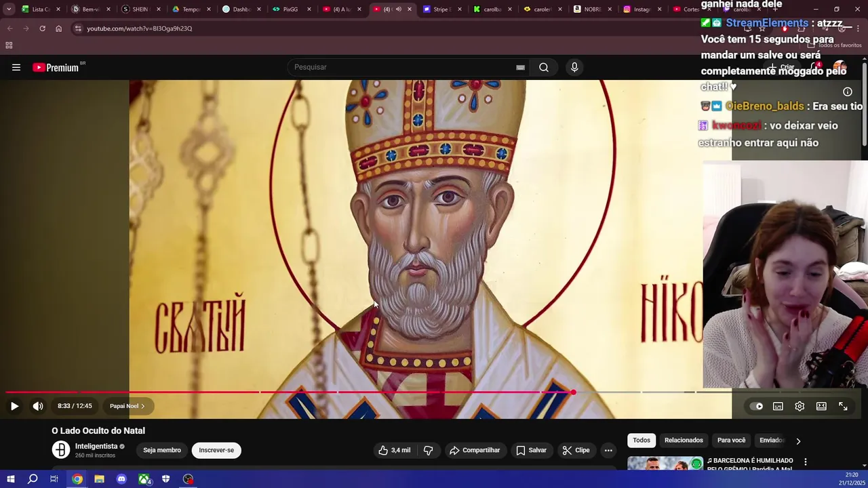The width and height of the screenshot is (868, 488).
Task: Subscribe using Inscrever-se button
Action: coord(216,450)
